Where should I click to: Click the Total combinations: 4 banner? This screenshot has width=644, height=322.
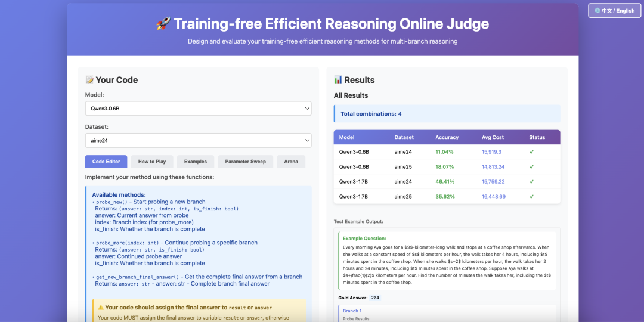tap(447, 113)
